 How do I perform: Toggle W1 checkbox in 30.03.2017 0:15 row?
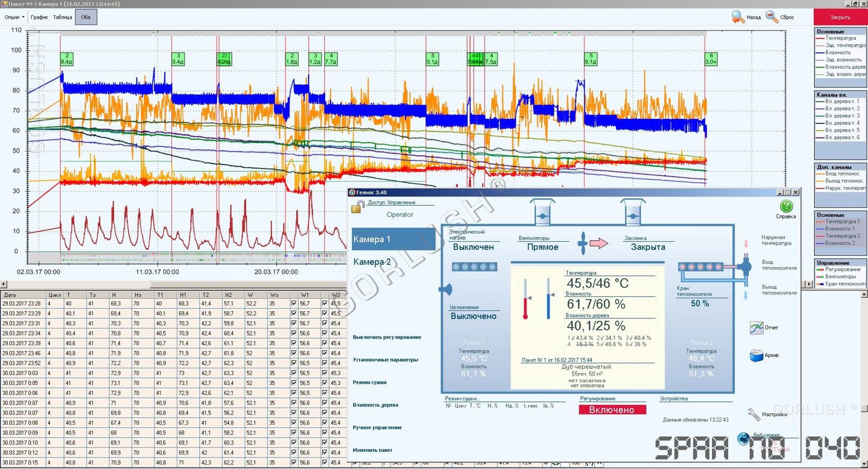[294, 462]
